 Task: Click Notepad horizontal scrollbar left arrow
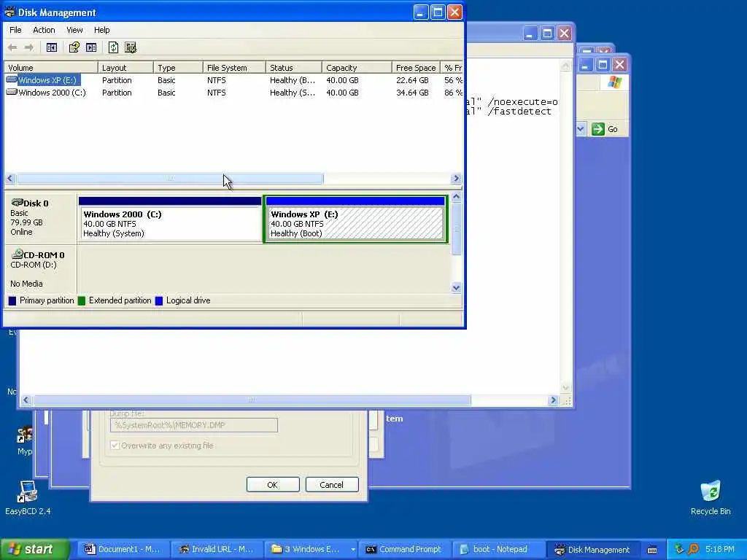pyautogui.click(x=26, y=400)
